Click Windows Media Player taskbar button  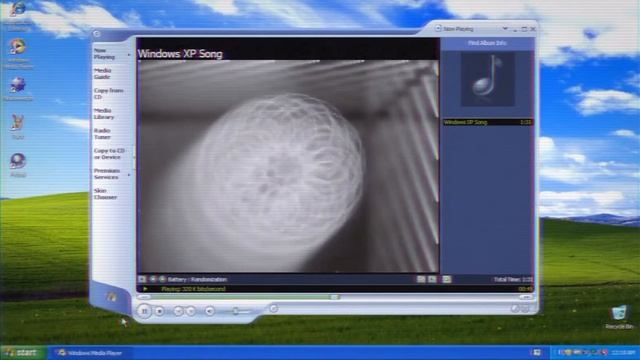pyautogui.click(x=91, y=353)
